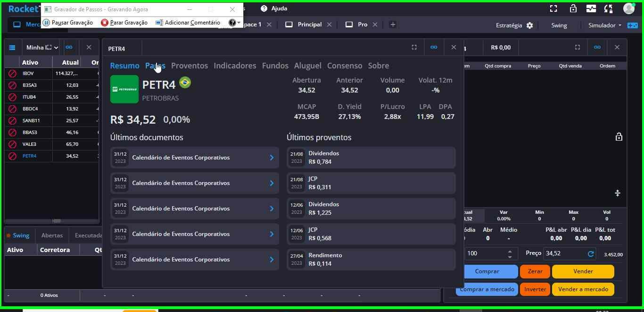644x312 pixels.
Task: Click the blocked icon beside BBDC4
Action: (x=13, y=109)
